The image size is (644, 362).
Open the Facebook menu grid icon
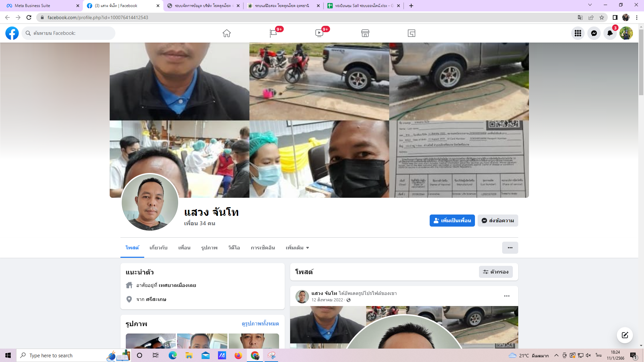[578, 33]
